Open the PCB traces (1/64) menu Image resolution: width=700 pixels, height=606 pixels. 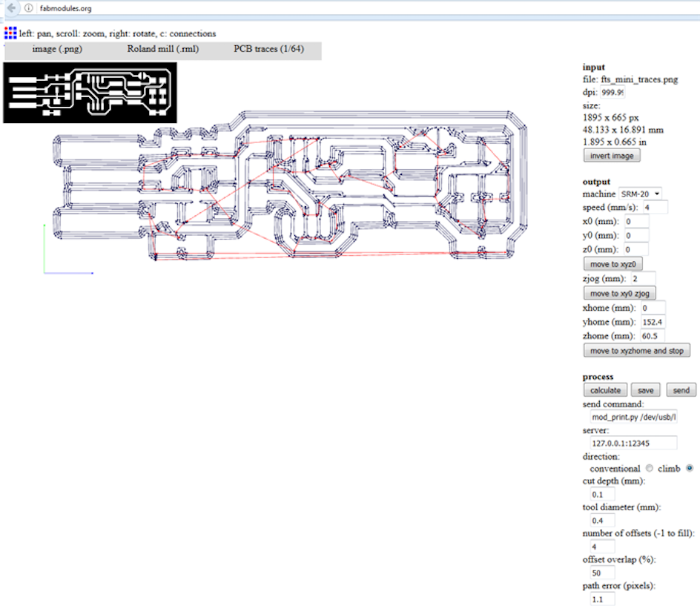(x=268, y=49)
